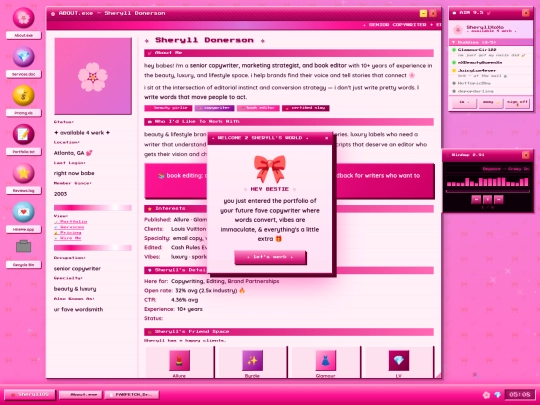Click the 'Sheryll Donerson' profile heading
Image resolution: width=540 pixels, height=405 pixels.
pyautogui.click(x=205, y=40)
